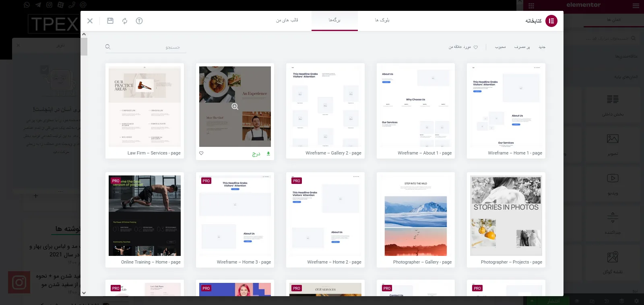Click the import template upload icon
This screenshot has height=305, width=644.
(139, 21)
